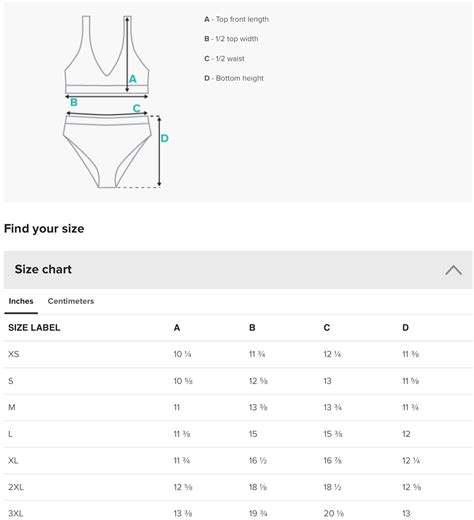Click the 'Top front length' legend entry
The image size is (474, 520).
pyautogui.click(x=236, y=19)
